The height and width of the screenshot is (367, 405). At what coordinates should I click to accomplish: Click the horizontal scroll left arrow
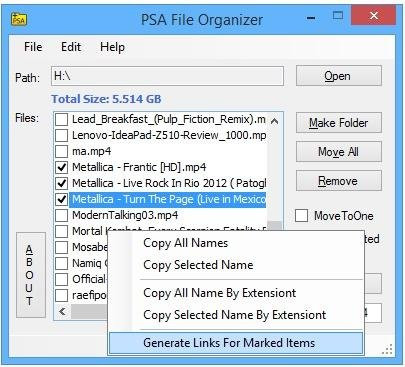62,312
